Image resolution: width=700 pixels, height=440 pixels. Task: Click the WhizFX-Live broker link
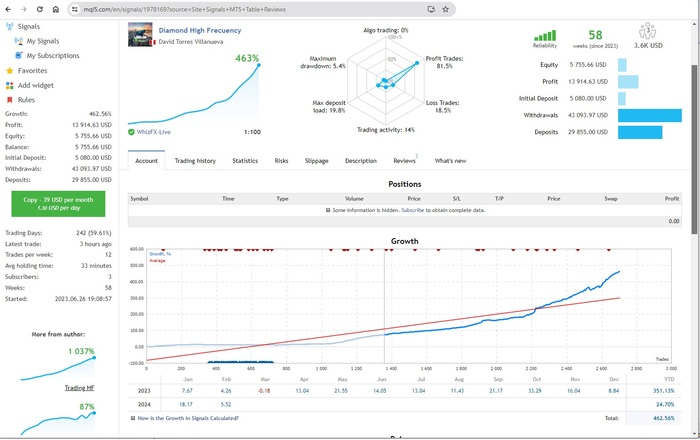154,132
